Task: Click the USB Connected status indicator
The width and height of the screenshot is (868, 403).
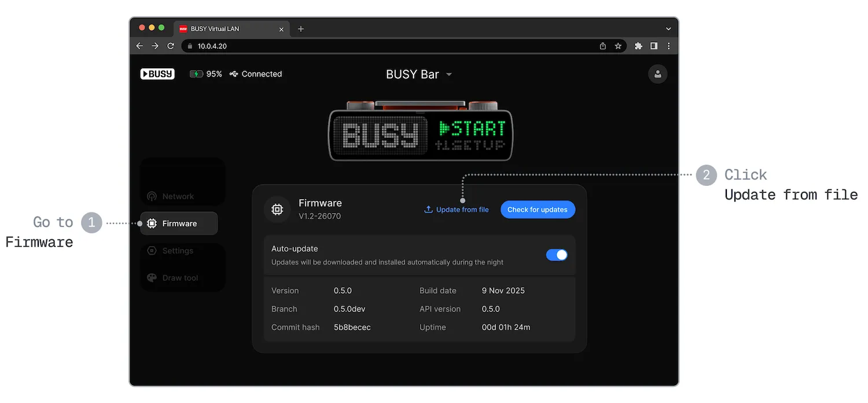Action: pos(256,74)
